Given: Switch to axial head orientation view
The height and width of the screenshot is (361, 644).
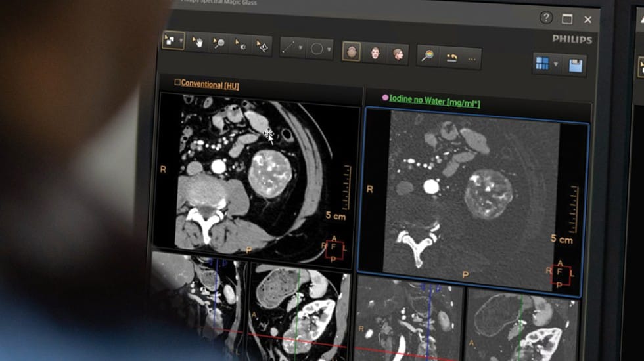Looking at the screenshot, I should pos(352,52).
